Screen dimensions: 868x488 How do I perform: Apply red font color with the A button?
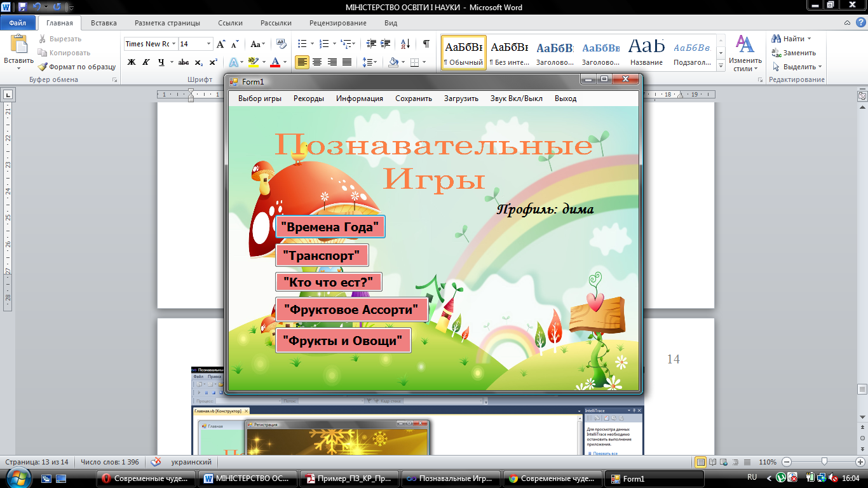coord(275,62)
